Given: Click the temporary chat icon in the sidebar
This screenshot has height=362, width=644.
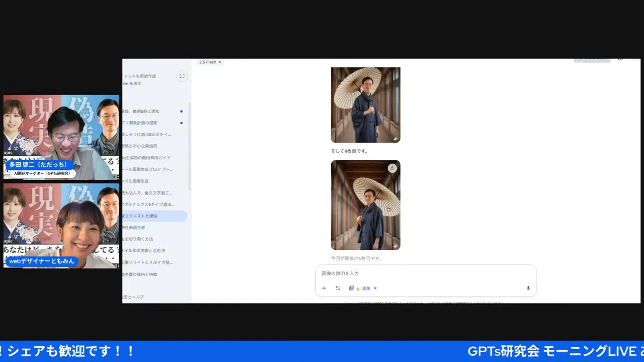Looking at the screenshot, I should click(x=182, y=76).
